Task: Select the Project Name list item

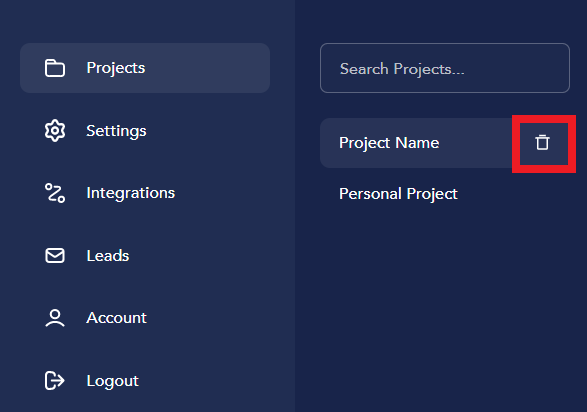Action: point(389,143)
